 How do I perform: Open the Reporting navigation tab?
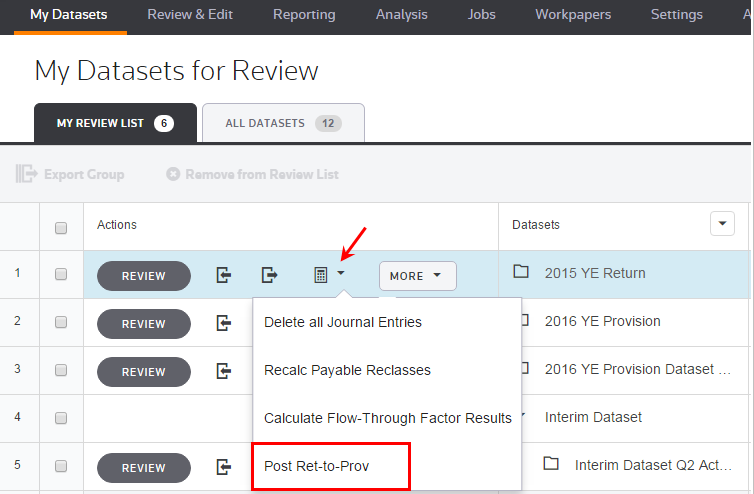(x=305, y=15)
